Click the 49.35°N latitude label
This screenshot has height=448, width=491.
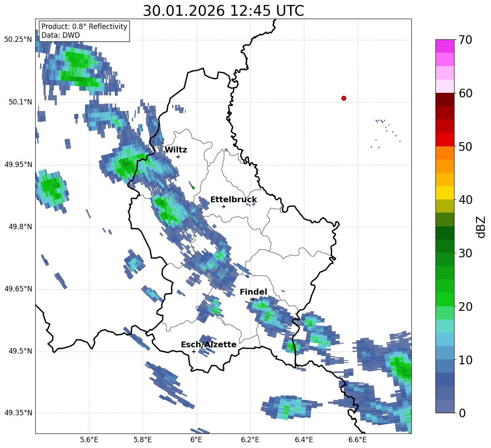18,413
